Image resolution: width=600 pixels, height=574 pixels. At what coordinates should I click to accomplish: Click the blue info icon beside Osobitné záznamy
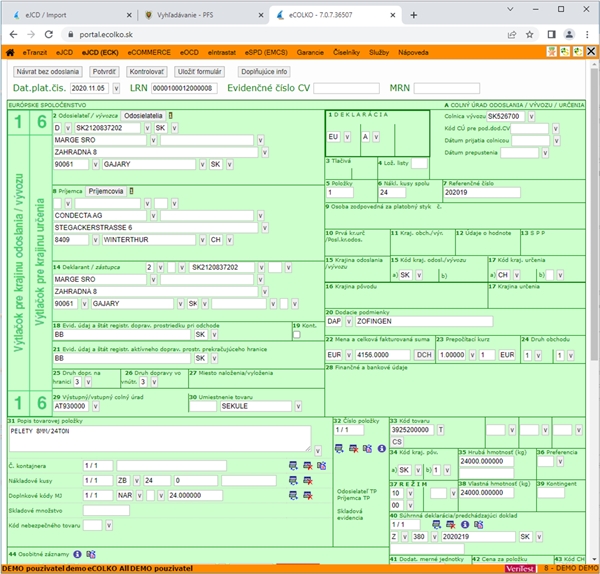point(77,554)
